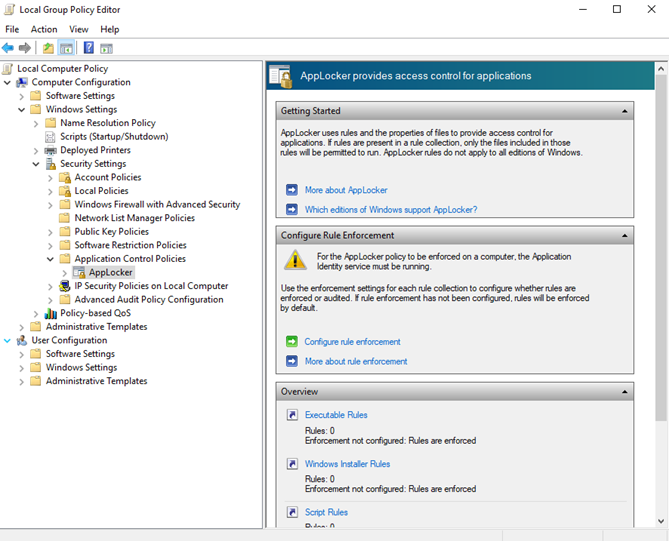669x541 pixels.
Task: Collapse the User Configuration node
Action: (x=7, y=341)
